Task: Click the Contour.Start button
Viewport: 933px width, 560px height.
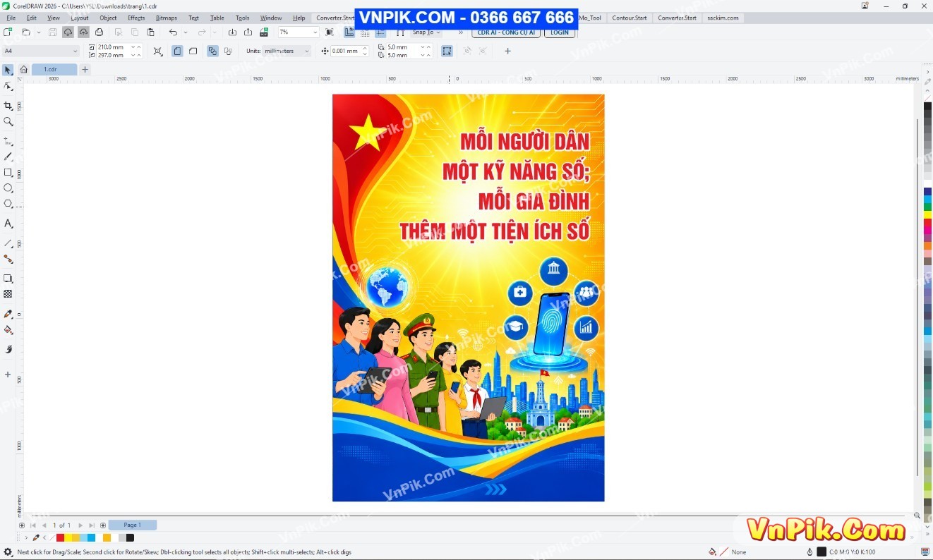Action: point(630,18)
